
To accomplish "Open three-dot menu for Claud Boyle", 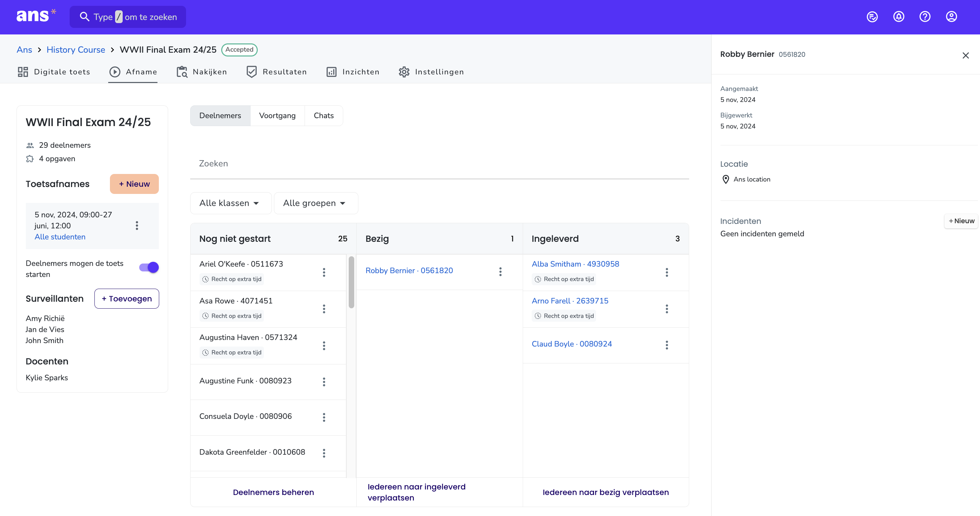I will pos(667,345).
